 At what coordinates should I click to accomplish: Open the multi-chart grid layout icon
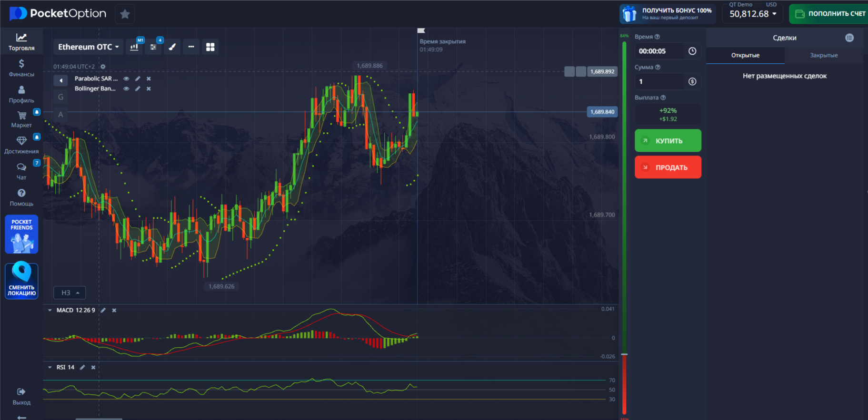click(x=210, y=47)
